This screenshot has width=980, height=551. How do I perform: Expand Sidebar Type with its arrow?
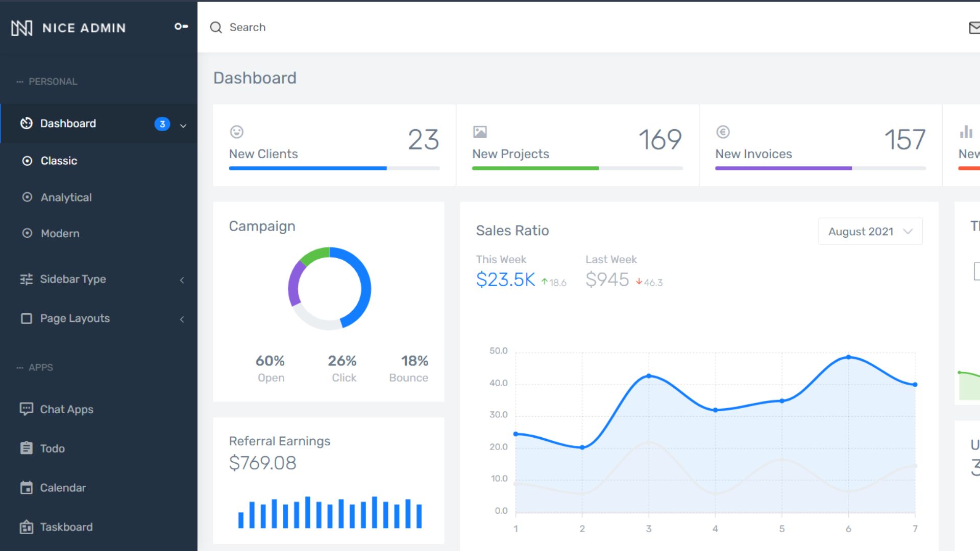click(x=182, y=280)
